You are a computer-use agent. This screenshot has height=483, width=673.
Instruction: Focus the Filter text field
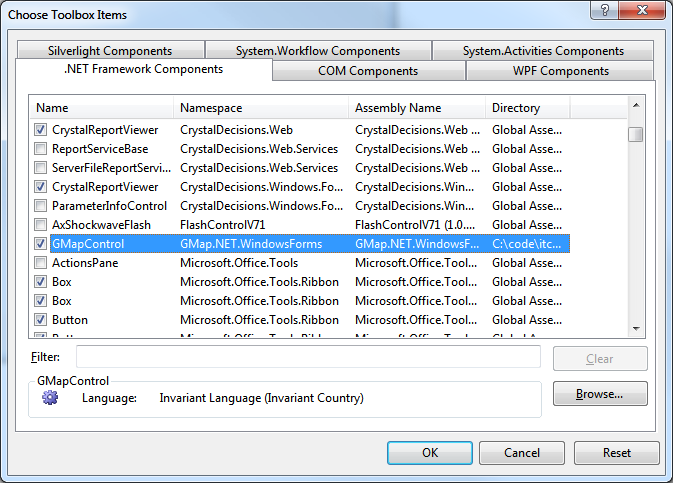(308, 356)
